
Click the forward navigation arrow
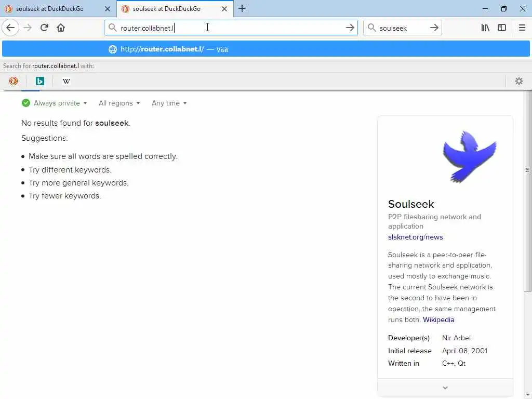[28, 28]
